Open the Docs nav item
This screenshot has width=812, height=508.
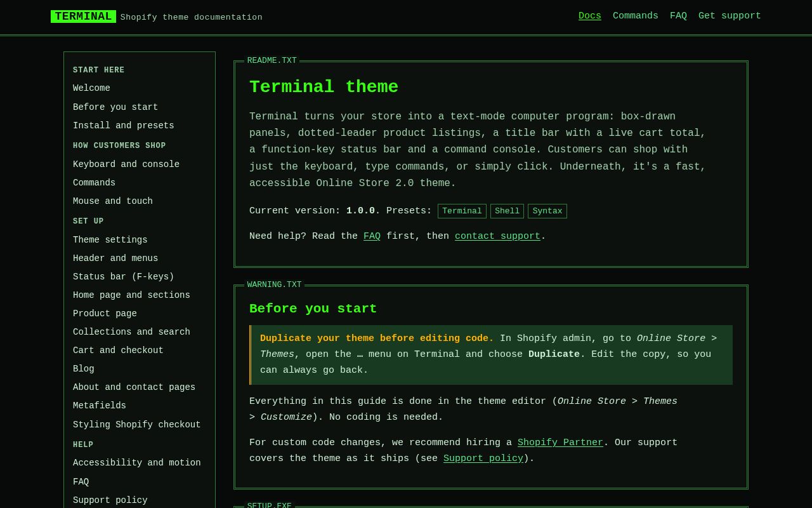tap(590, 16)
